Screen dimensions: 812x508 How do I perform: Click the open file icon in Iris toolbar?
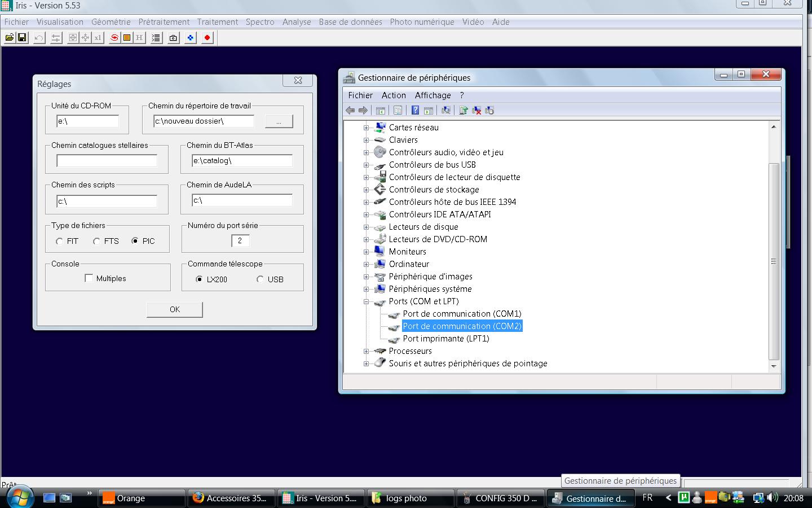[x=10, y=38]
